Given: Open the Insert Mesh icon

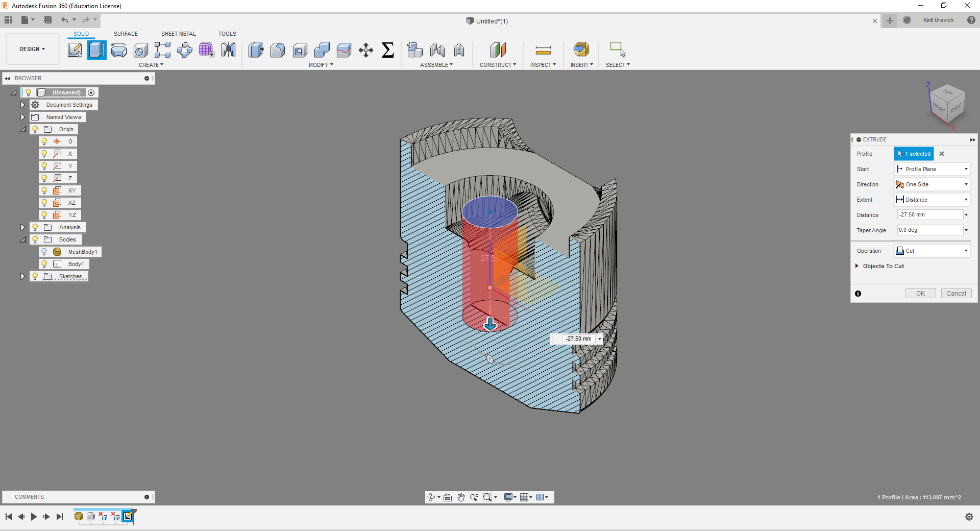Looking at the screenshot, I should point(581,50).
